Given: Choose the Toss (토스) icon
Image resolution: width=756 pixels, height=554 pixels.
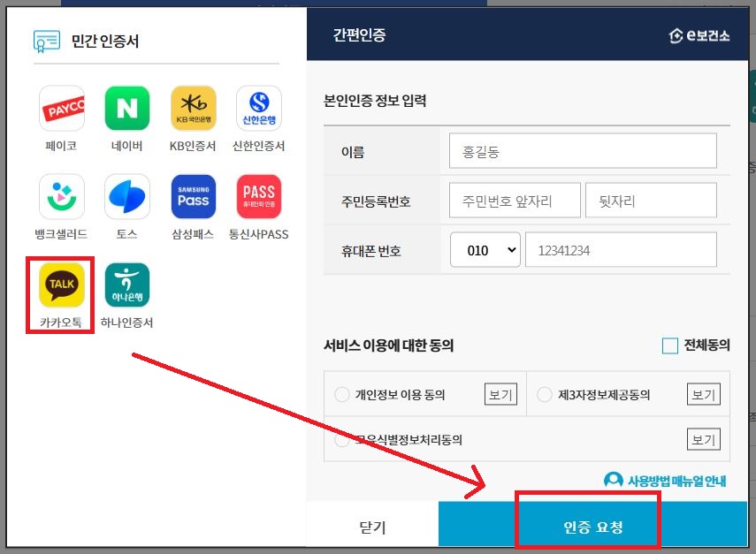Looking at the screenshot, I should pos(127,196).
